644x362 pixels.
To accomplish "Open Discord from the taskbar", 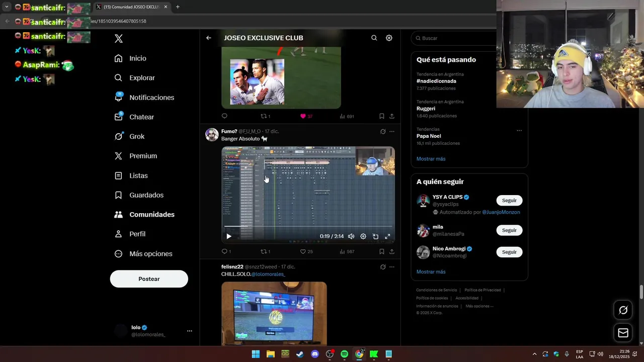I will [x=315, y=354].
